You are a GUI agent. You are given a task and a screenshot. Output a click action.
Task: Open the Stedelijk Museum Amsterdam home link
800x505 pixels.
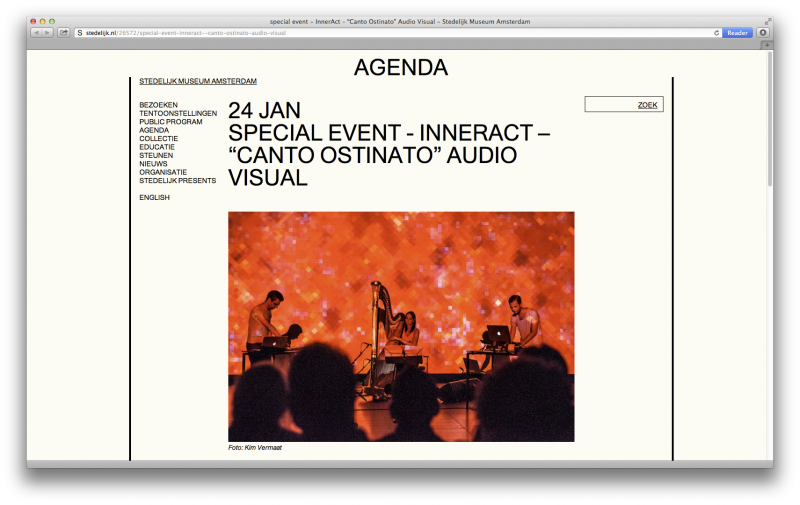tap(198, 81)
